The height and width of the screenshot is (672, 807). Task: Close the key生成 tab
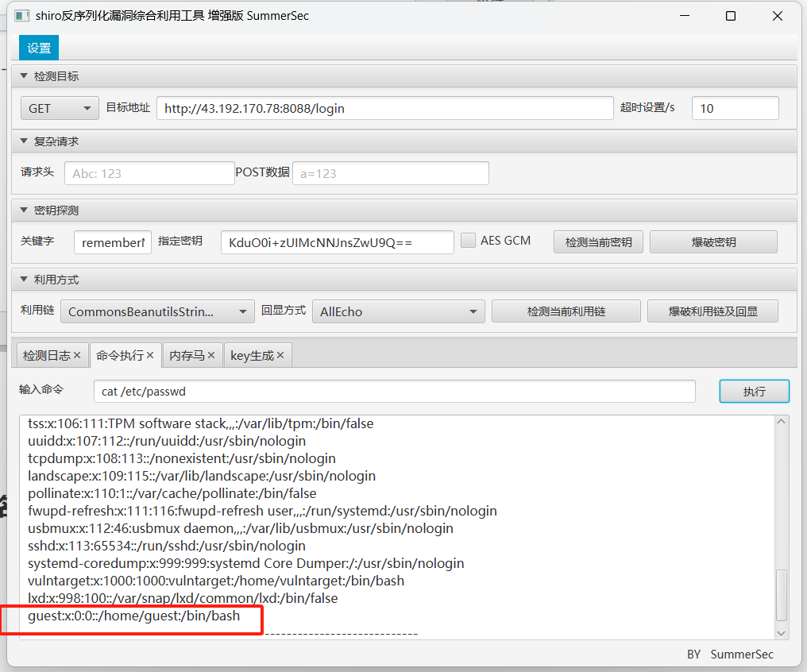pos(280,355)
